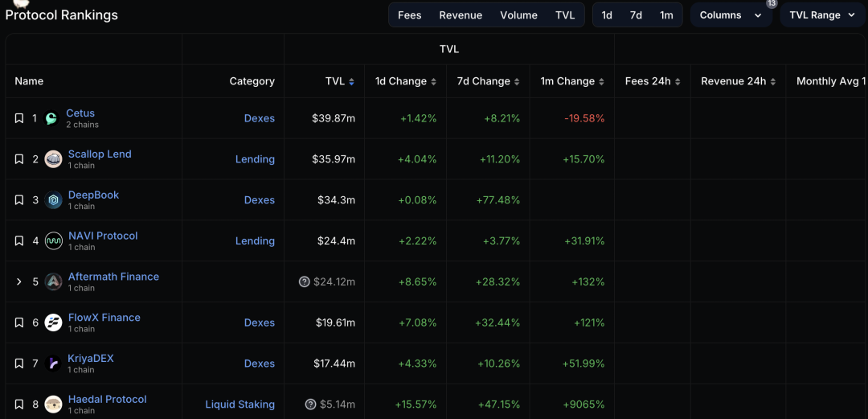Open the Columns dropdown
The width and height of the screenshot is (868, 419).
coord(731,15)
